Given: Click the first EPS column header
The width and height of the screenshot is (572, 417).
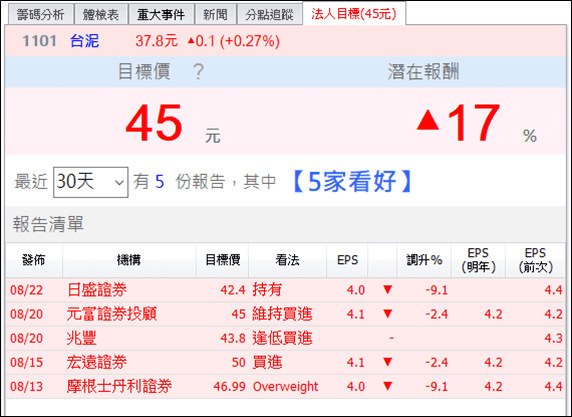Looking at the screenshot, I should coord(347,260).
